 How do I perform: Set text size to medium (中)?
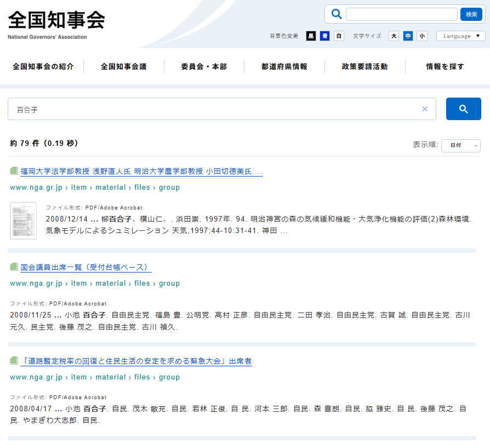pyautogui.click(x=408, y=36)
